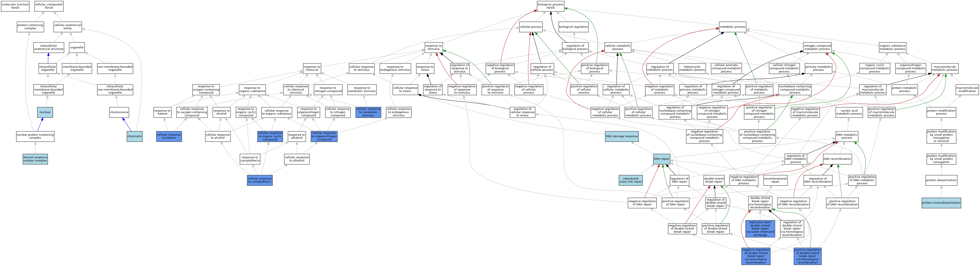980x266 pixels.
Task: Click the 'response to xenobiotic stimulus' node
Action: (x=362, y=90)
